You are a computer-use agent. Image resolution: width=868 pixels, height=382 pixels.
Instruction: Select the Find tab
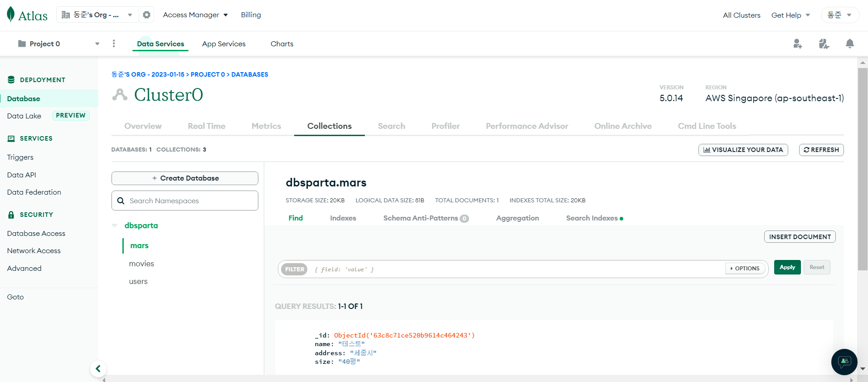[x=296, y=218]
